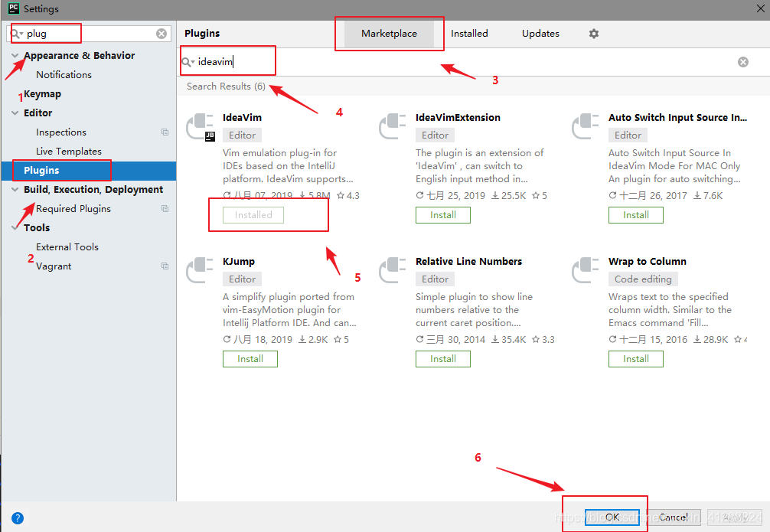
Task: Open the Relative Line Numbers plugin title
Action: (x=468, y=261)
